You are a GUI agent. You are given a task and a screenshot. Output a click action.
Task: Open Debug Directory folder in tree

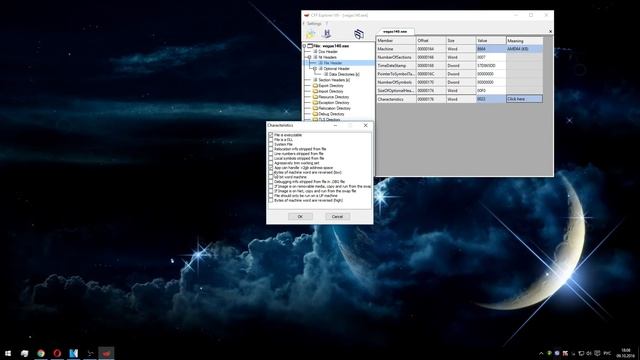click(x=331, y=114)
